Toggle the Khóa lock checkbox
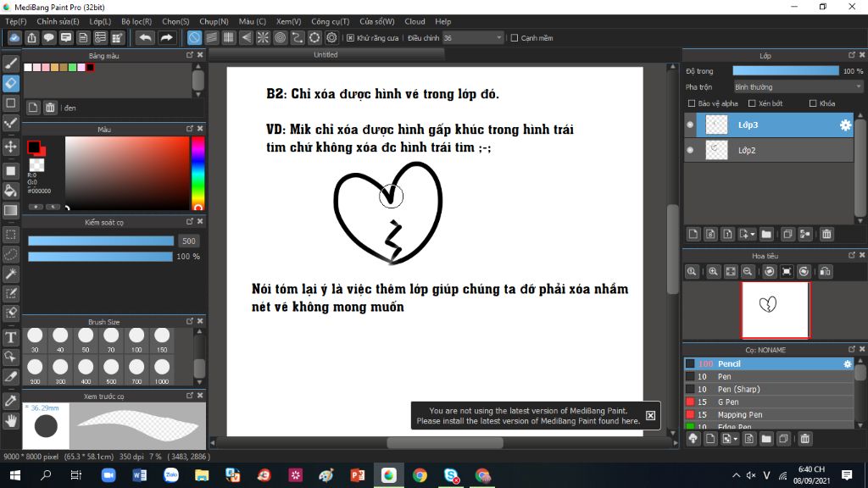Viewport: 868px width, 488px height. pyautogui.click(x=813, y=103)
